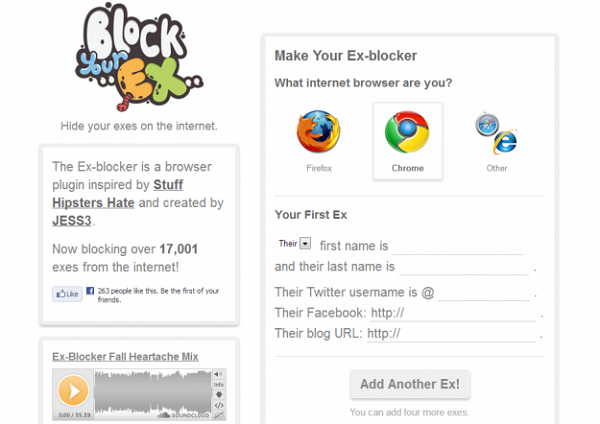
Task: Focus the last name input field
Action: (x=464, y=267)
